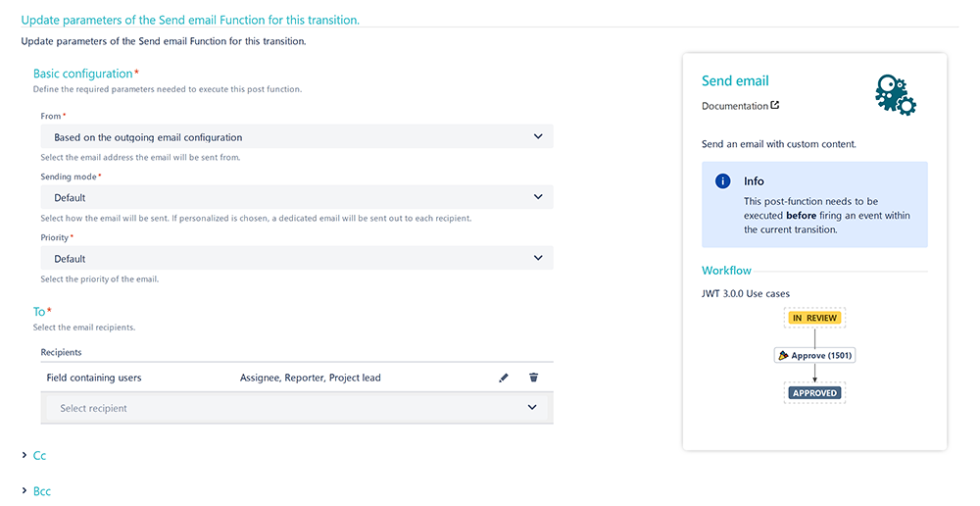Viewport: 980px width, 506px height.
Task: Click the blue Info circle icon
Action: pos(722,181)
